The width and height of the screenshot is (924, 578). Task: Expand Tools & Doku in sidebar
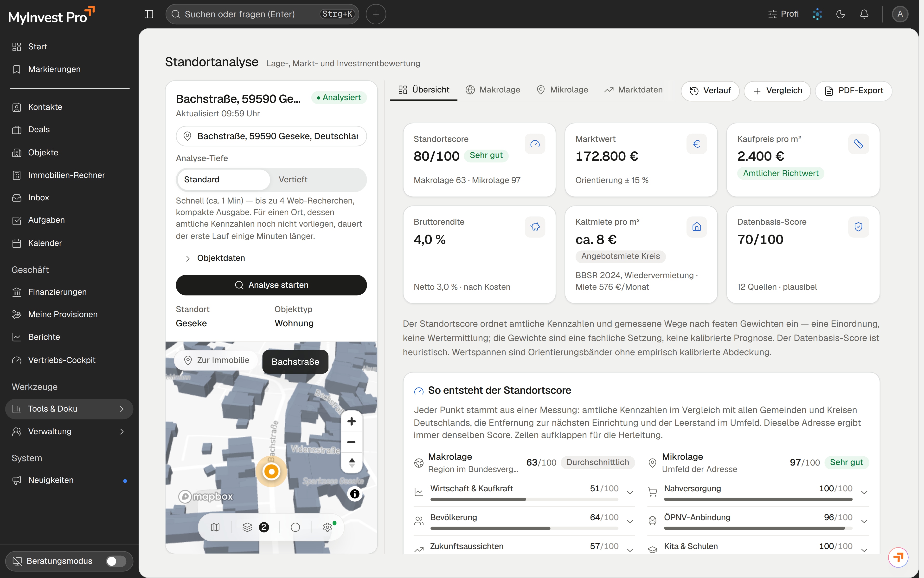point(69,409)
